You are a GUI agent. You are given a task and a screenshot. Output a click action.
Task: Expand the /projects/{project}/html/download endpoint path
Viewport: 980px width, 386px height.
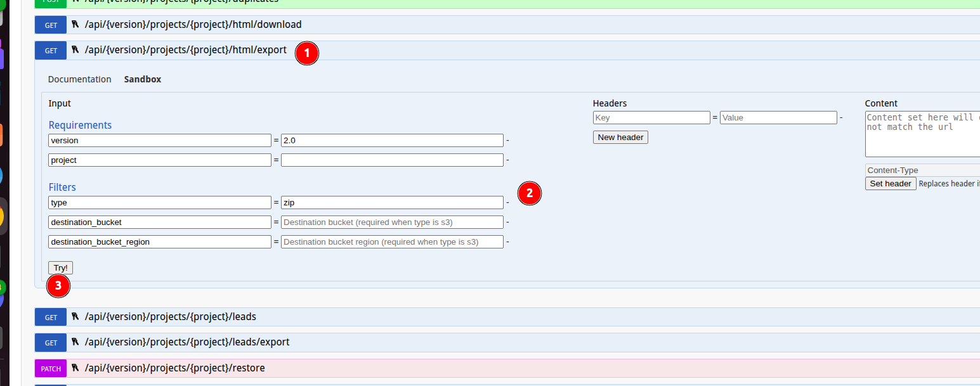pyautogui.click(x=193, y=25)
